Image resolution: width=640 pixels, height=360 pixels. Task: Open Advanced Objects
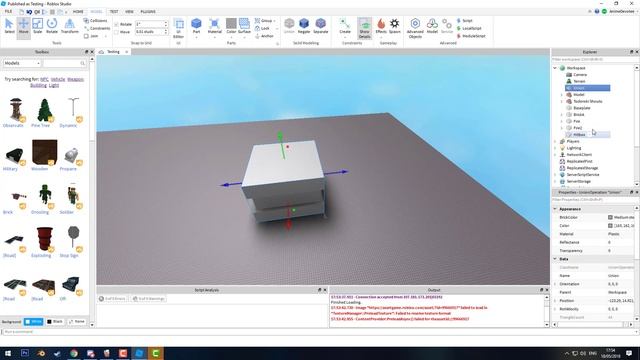pos(415,28)
